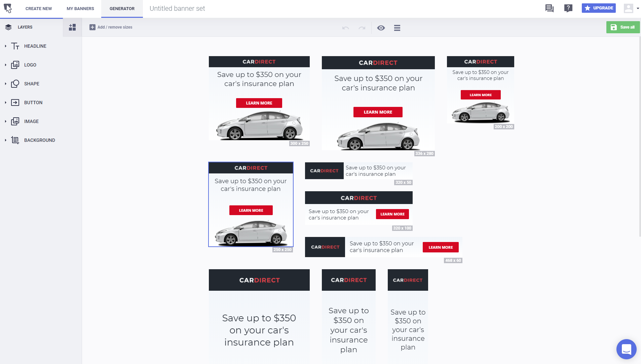
Task: Click the Upgrade star button
Action: coord(599,8)
